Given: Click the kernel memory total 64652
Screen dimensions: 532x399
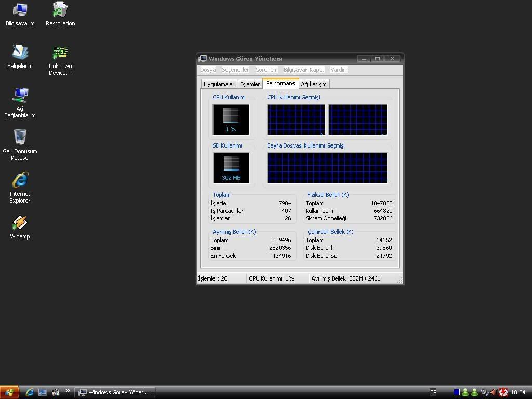Looking at the screenshot, I should coord(384,240).
